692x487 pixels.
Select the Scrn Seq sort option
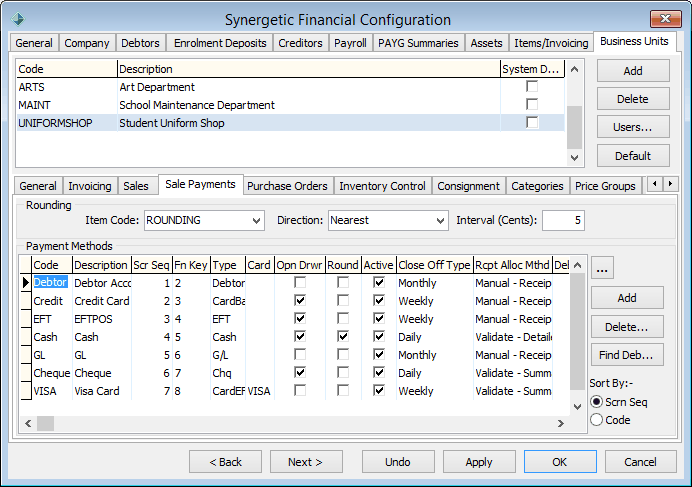596,402
